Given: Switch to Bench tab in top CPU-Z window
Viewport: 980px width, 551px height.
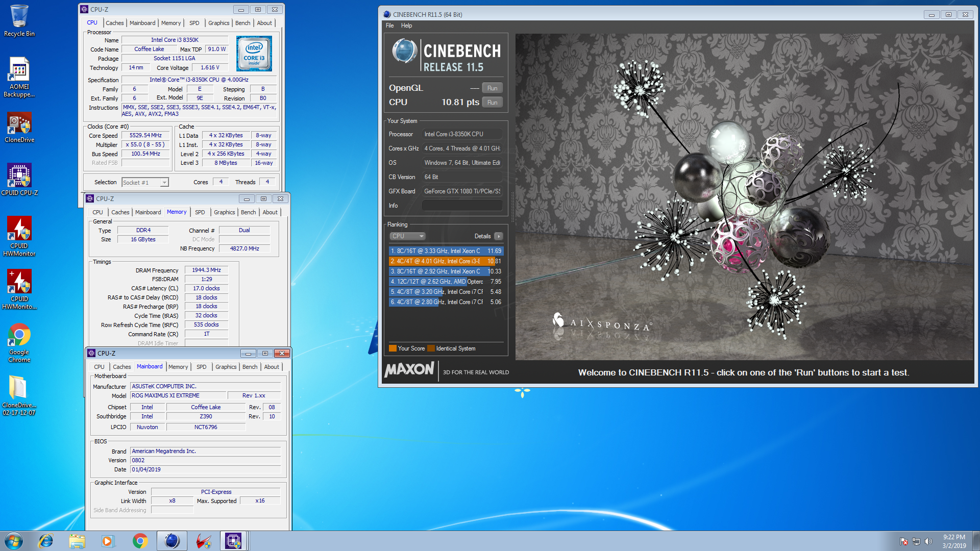Looking at the screenshot, I should pos(243,23).
